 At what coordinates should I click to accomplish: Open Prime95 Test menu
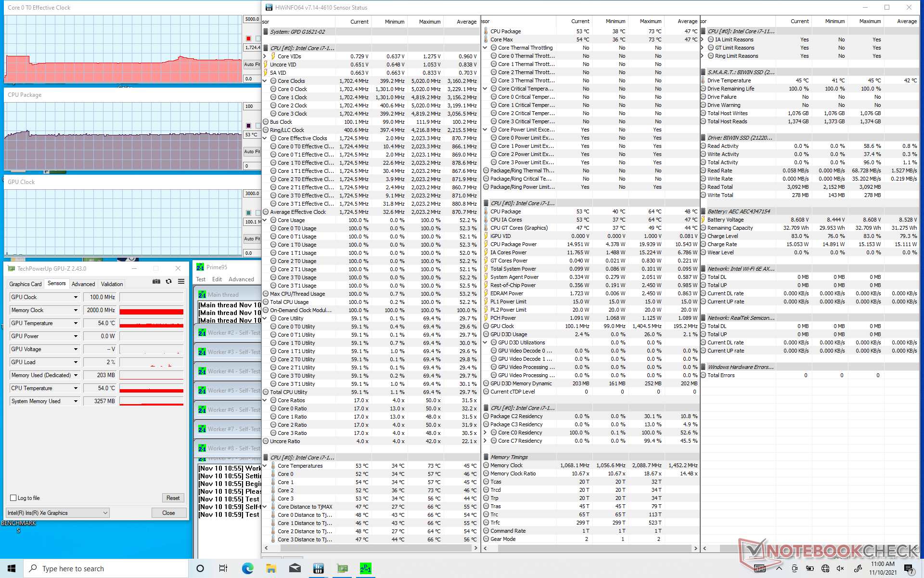[x=201, y=279]
